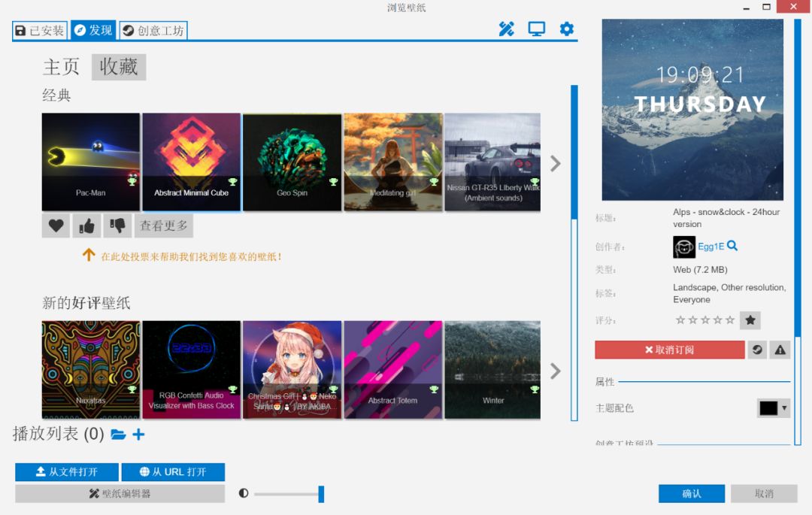Report wallpaper with the warning triangle icon
This screenshot has height=515, width=812.
point(780,350)
